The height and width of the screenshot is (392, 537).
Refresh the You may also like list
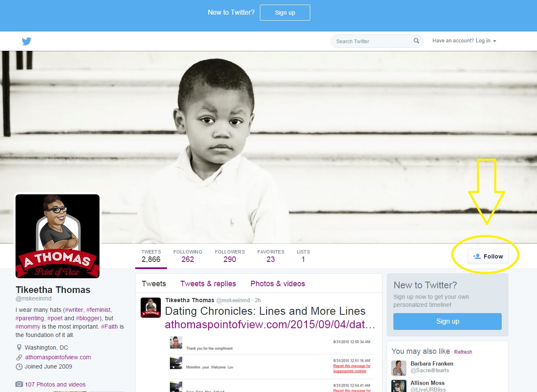click(x=463, y=352)
